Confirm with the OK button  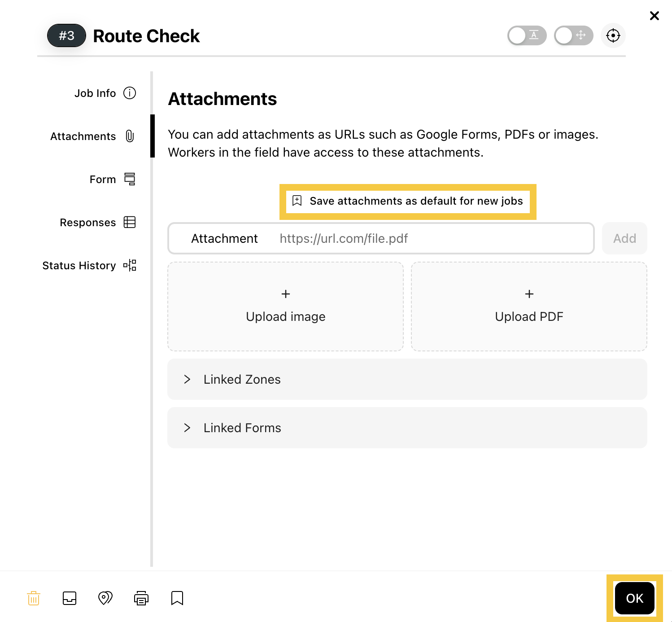[635, 598]
